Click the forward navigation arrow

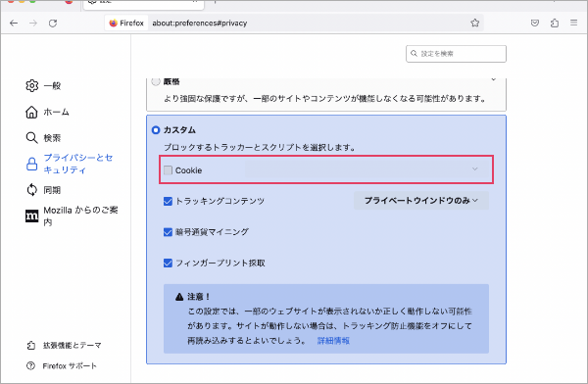pos(33,24)
